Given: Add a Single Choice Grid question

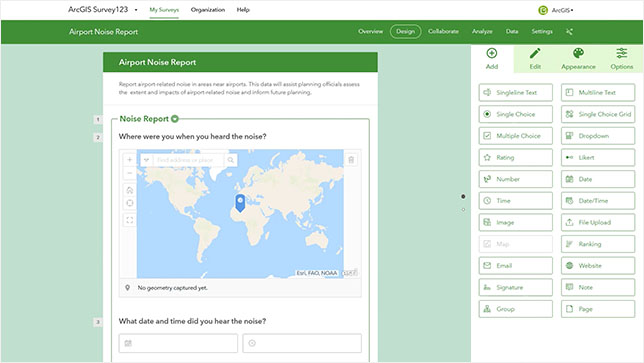Looking at the screenshot, I should pos(598,114).
